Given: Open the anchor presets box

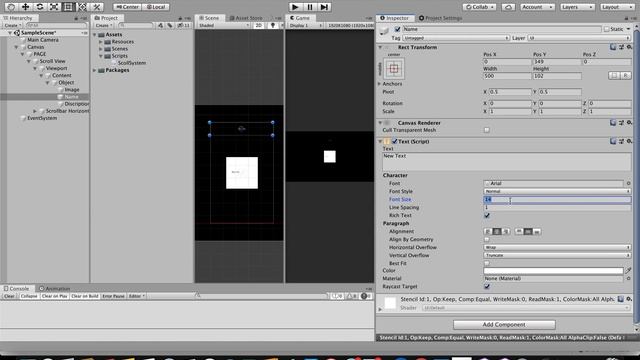Looking at the screenshot, I should tap(394, 69).
